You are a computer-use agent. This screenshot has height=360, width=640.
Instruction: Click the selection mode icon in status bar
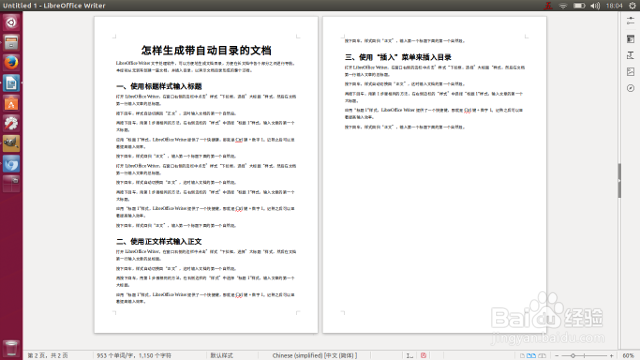tap(409, 356)
